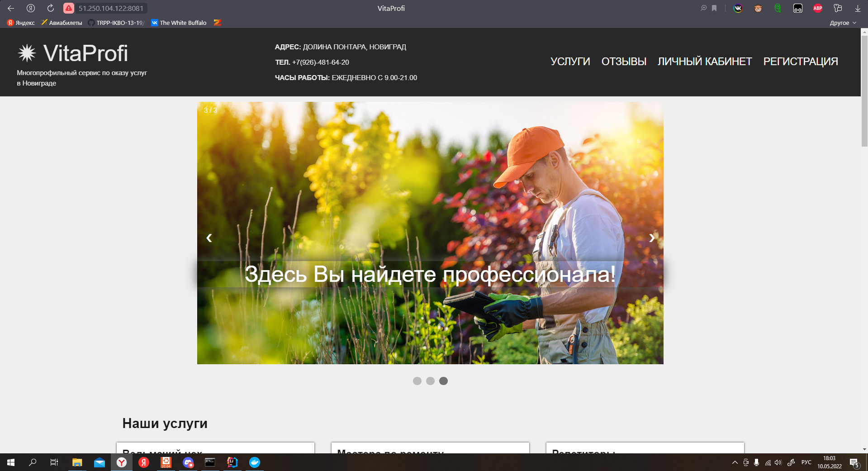Screen dimensions: 868x471
Task: Select the third slider dot indicator
Action: [444, 381]
